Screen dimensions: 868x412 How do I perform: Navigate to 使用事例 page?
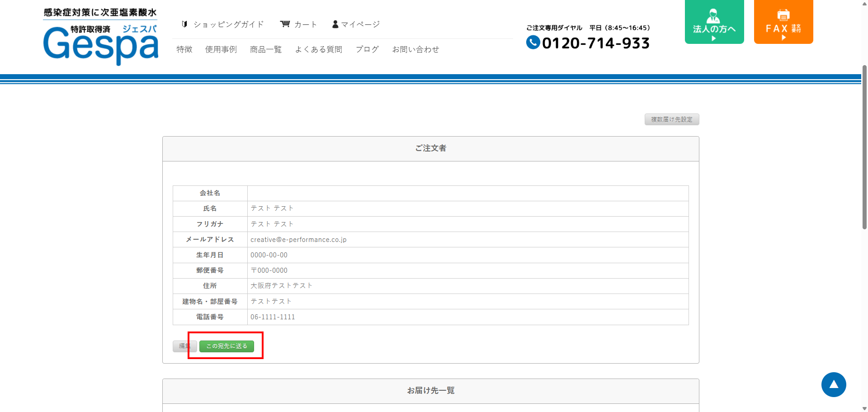(x=221, y=49)
